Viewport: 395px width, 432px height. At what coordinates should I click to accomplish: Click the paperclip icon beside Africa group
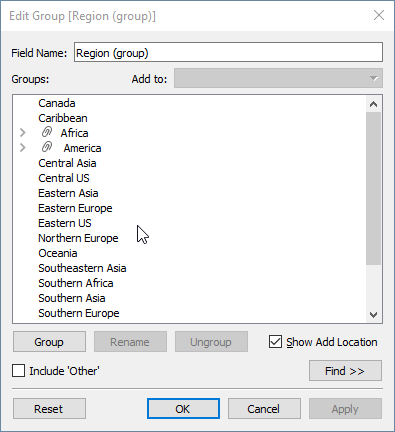click(47, 132)
